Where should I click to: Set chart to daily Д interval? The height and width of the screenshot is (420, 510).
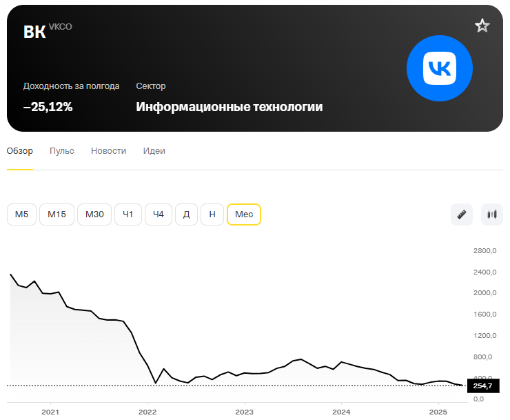pos(186,214)
